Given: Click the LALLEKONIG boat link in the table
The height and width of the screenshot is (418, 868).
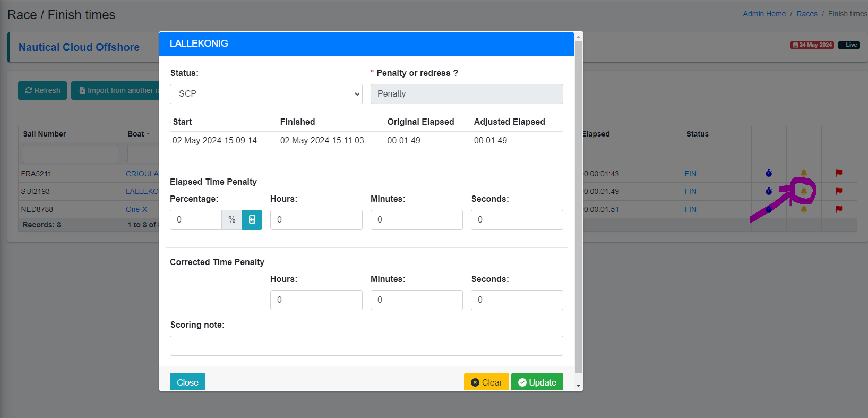Looking at the screenshot, I should click(x=142, y=191).
